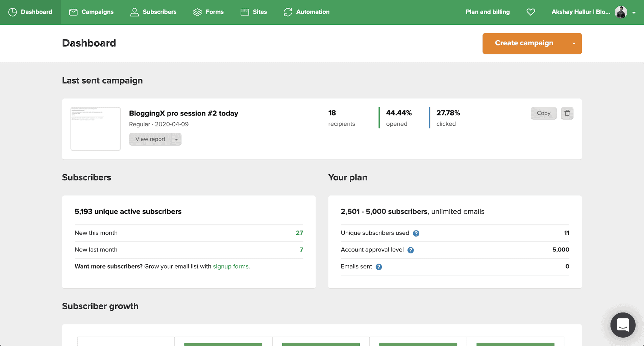Click the Automation refresh arrows icon
This screenshot has height=346, width=644.
click(288, 12)
